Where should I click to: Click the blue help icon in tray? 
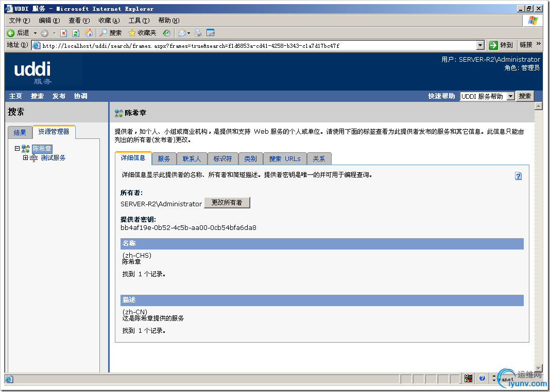point(483,378)
